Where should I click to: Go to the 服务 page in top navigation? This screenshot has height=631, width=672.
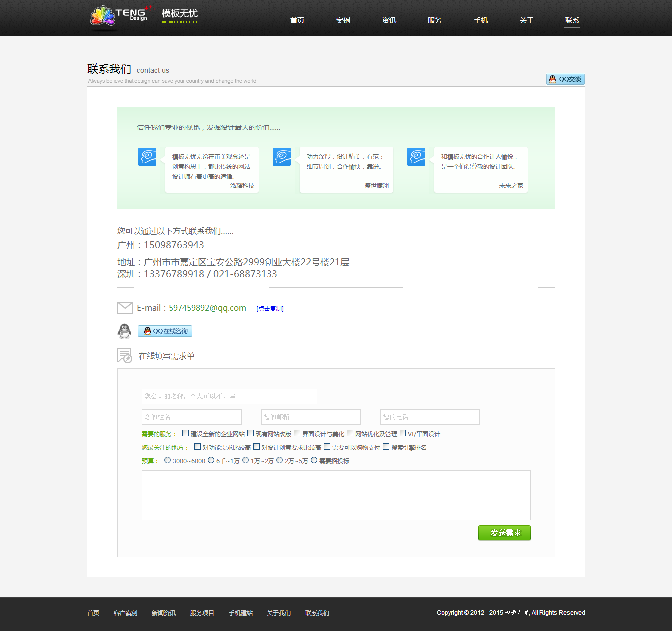click(435, 20)
